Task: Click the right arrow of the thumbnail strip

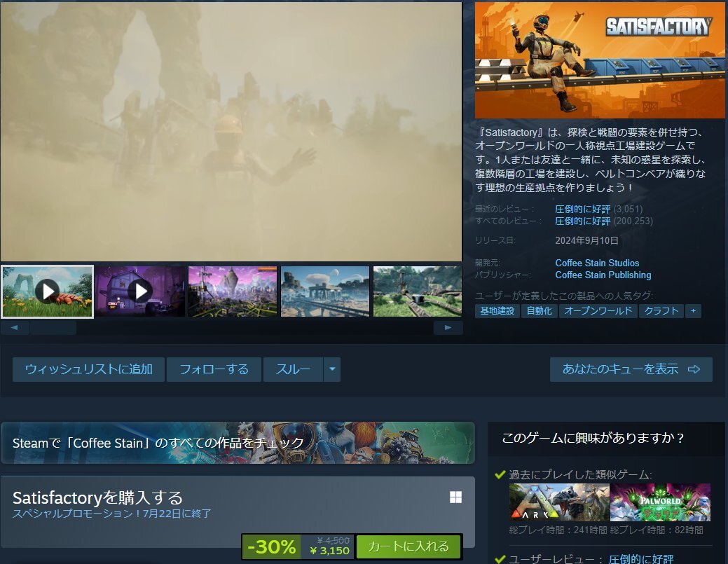Action: click(x=448, y=328)
